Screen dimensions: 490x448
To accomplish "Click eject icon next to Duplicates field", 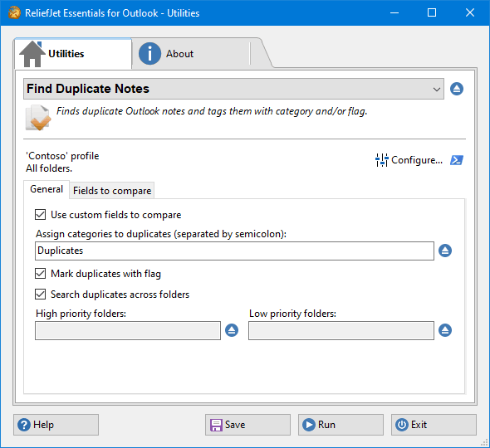I will (445, 251).
